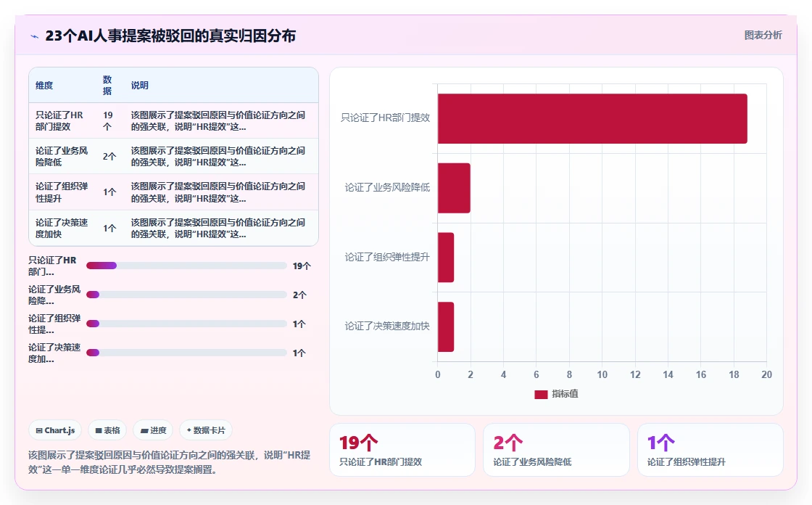Click y-axis label 论证了决策速度加快 in chart
The image size is (812, 505).
click(387, 326)
